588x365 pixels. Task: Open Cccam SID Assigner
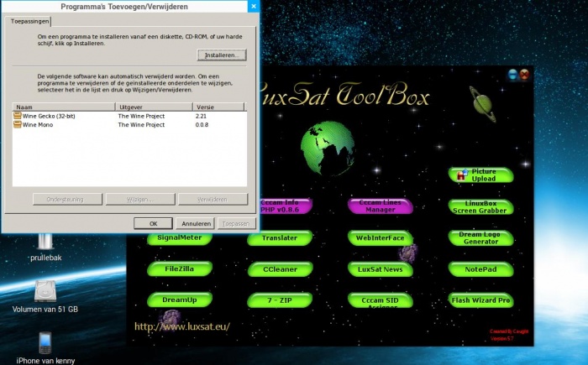pos(381,300)
